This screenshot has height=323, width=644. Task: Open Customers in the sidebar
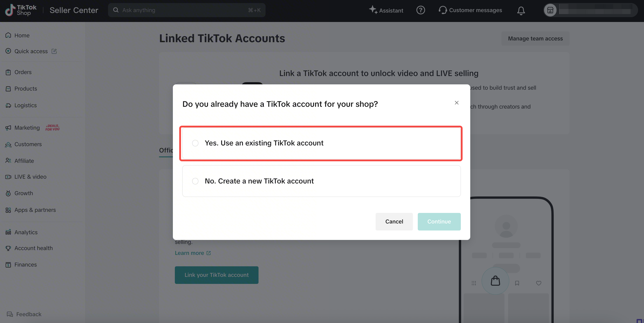pos(28,144)
